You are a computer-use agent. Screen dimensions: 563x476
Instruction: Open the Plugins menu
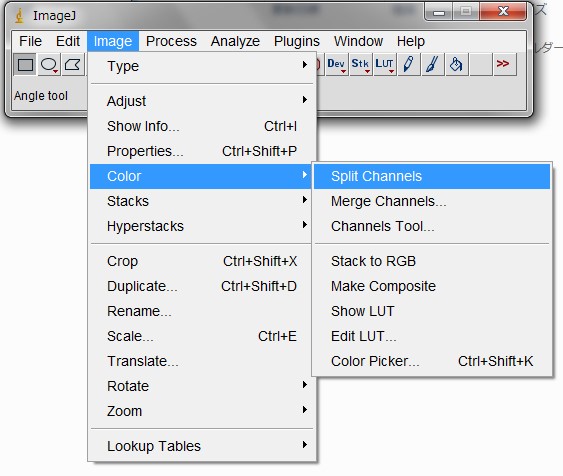[297, 41]
